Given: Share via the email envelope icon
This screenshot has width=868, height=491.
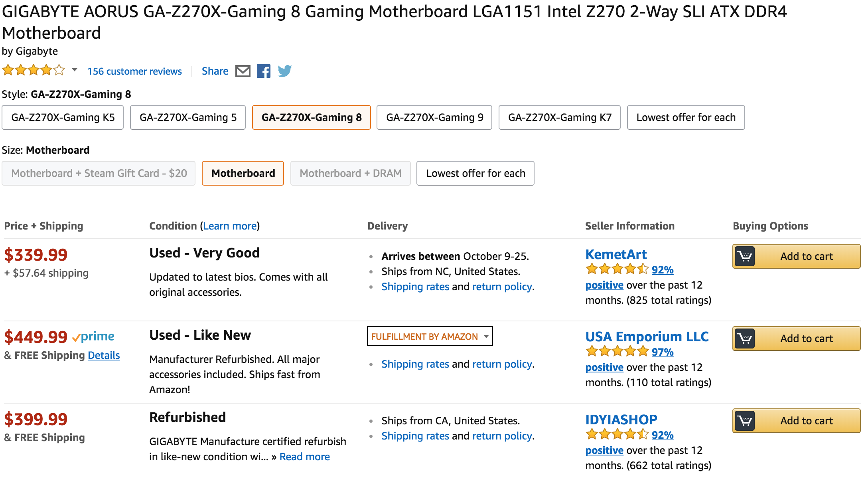Looking at the screenshot, I should [243, 71].
